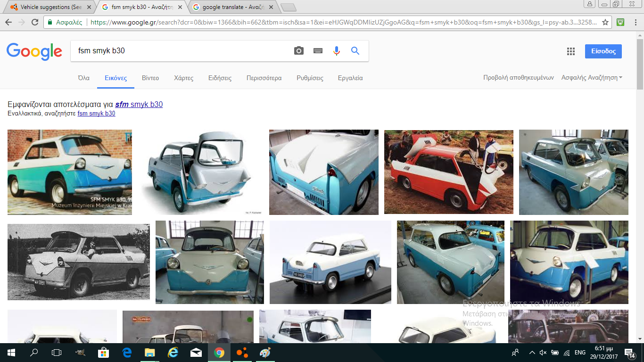Select the Όλα search tab

83,78
